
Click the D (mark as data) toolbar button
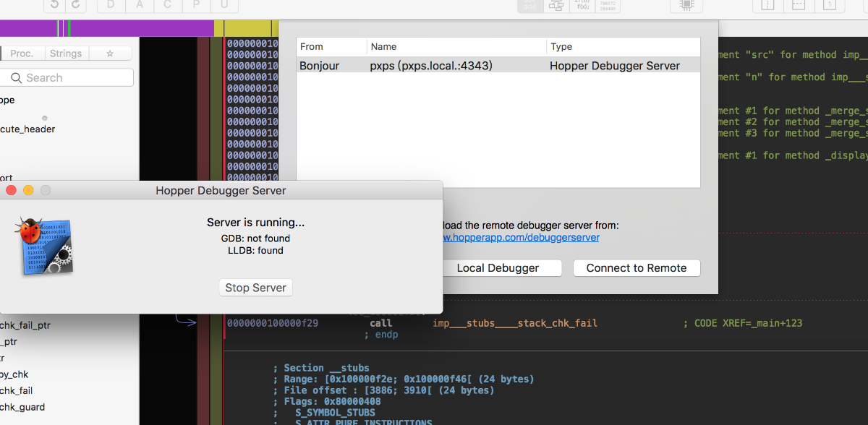111,5
